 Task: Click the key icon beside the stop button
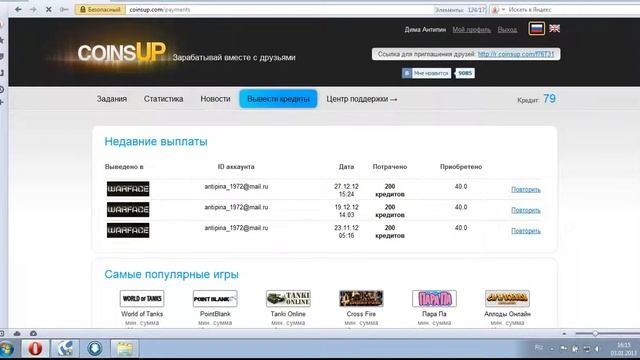point(64,9)
